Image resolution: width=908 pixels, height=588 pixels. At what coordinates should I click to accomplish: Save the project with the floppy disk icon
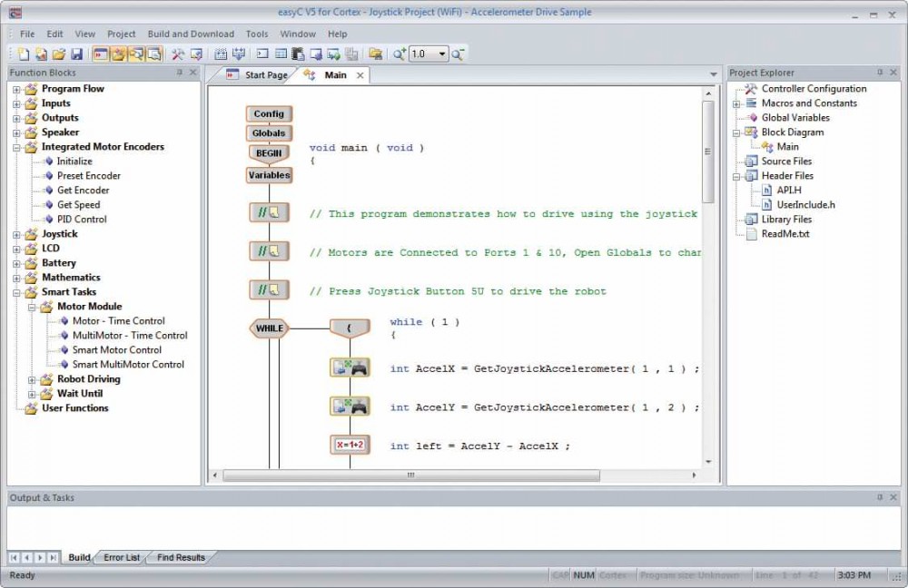[x=76, y=54]
